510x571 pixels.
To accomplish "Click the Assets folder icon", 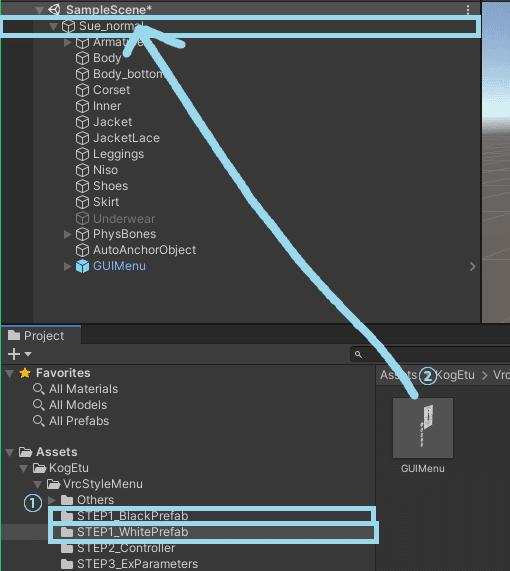I will click(x=26, y=452).
